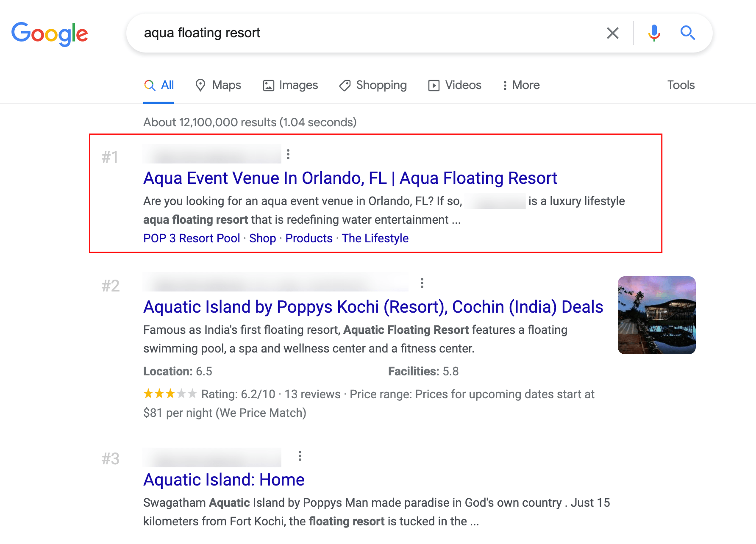Click the floating resort thumbnail image
The height and width of the screenshot is (544, 756).
tap(656, 315)
